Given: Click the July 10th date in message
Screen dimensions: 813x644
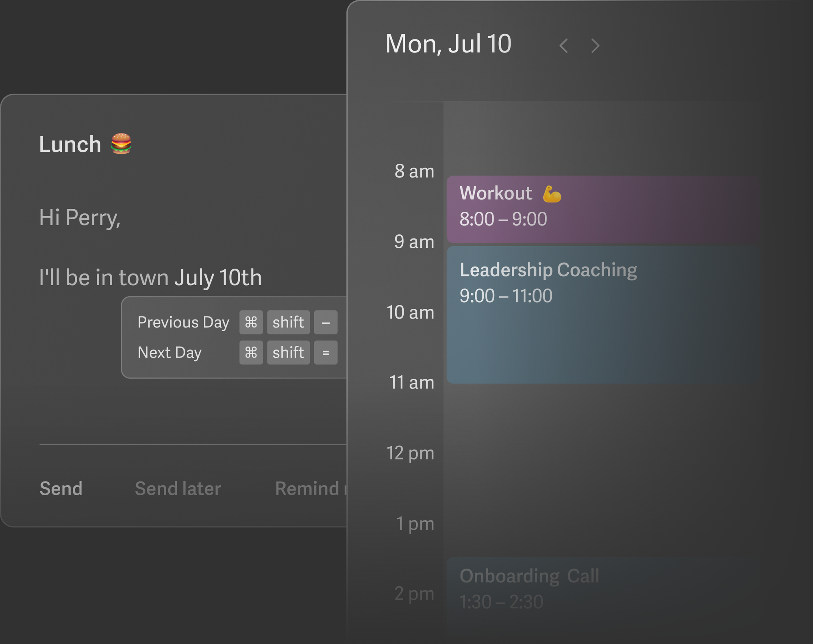Looking at the screenshot, I should click(218, 278).
